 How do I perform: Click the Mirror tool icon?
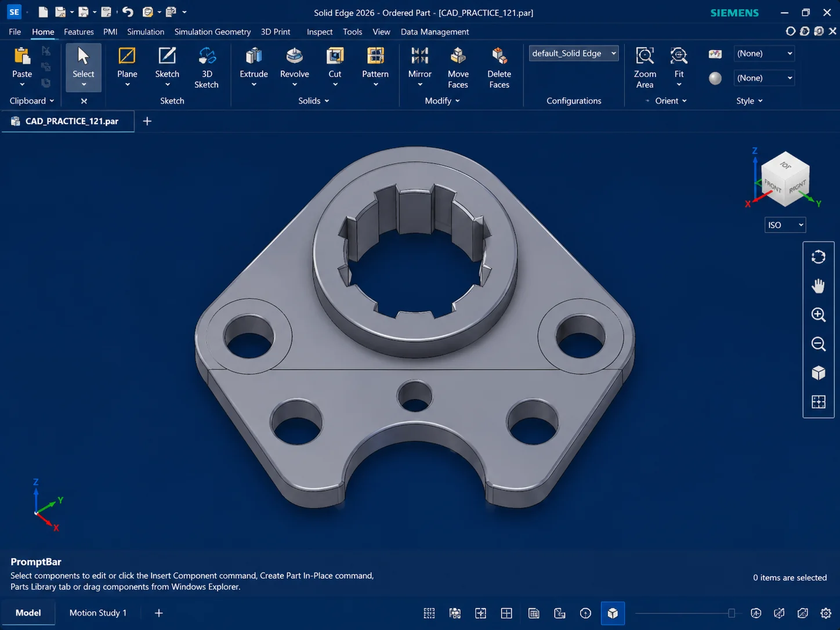point(419,56)
